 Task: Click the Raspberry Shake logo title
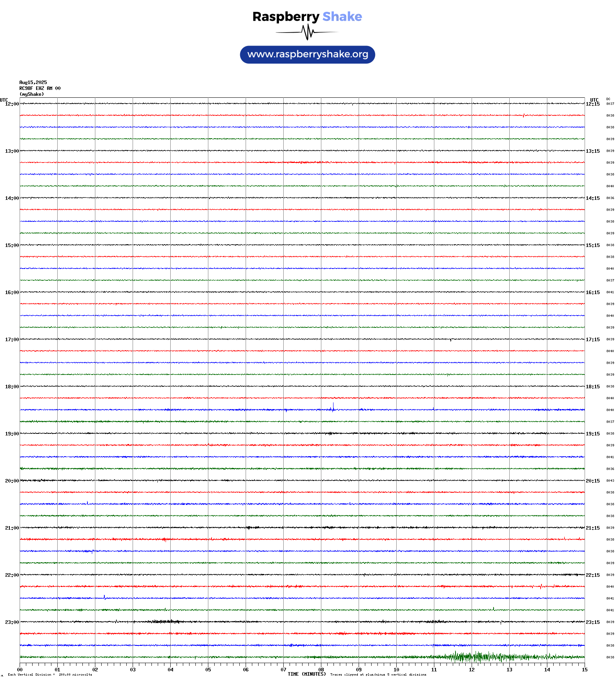click(307, 16)
